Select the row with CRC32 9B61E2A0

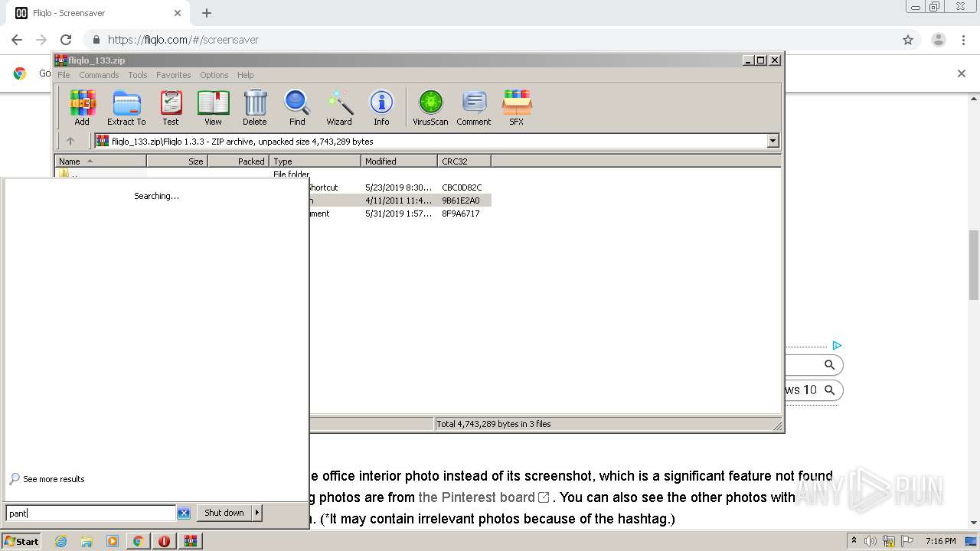coord(400,201)
